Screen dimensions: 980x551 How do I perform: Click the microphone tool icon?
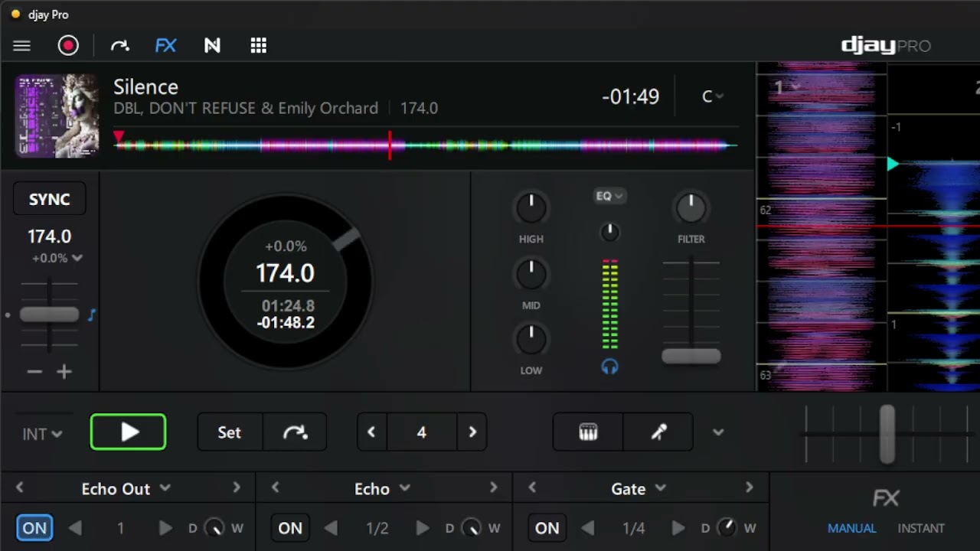(658, 432)
